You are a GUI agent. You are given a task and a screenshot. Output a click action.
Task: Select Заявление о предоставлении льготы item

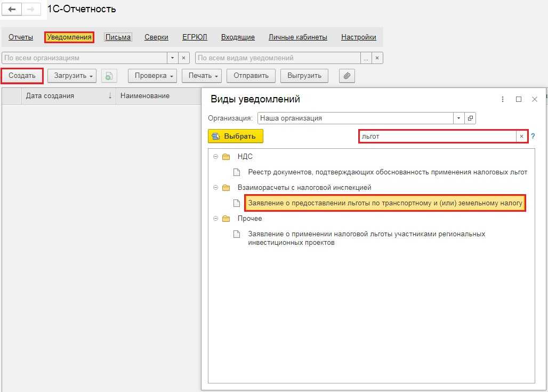coord(385,203)
